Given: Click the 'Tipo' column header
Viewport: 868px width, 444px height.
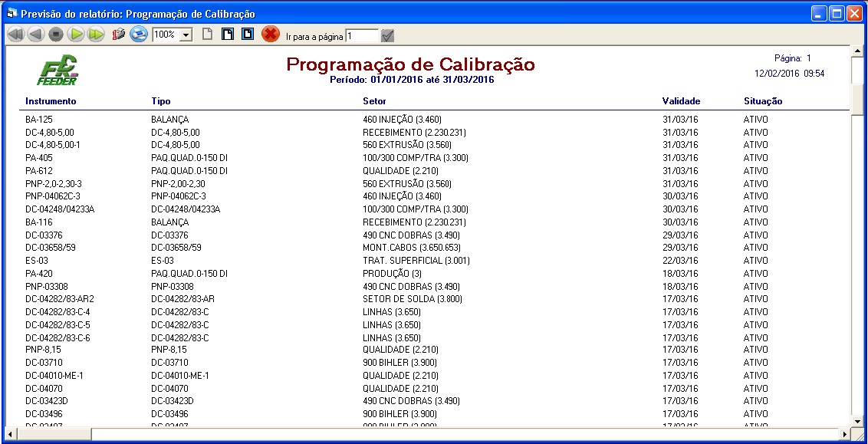Looking at the screenshot, I should [x=161, y=101].
